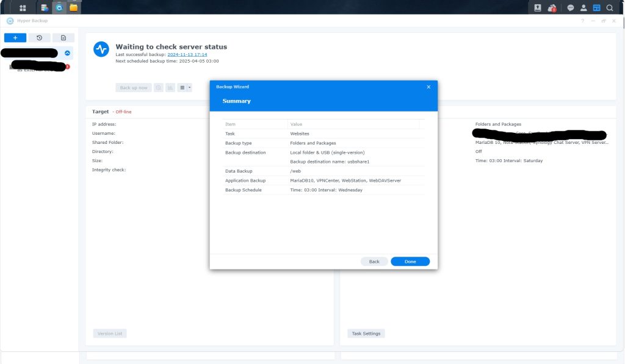Open the Storage Manager taskbar icon
This screenshot has height=364, width=625.
(x=44, y=7)
